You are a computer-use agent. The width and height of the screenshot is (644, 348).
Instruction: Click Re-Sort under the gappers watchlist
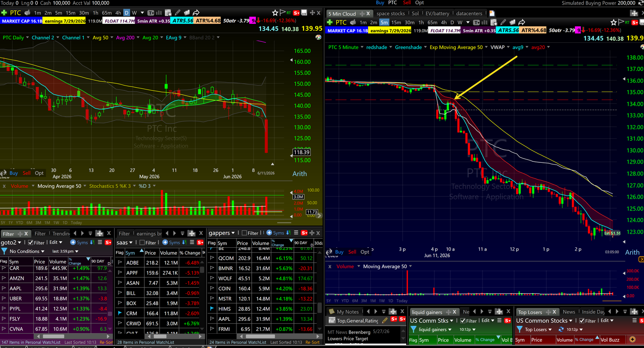click(312, 342)
